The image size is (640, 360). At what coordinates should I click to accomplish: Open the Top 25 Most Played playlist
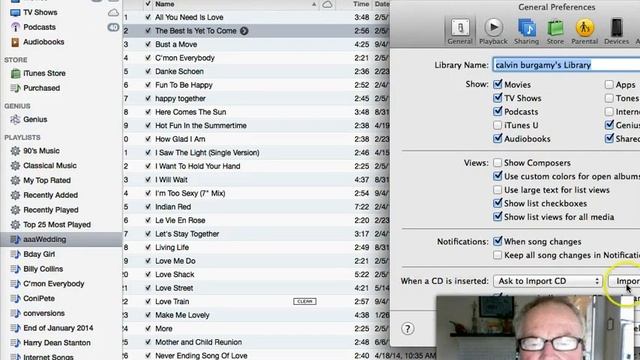(x=57, y=224)
